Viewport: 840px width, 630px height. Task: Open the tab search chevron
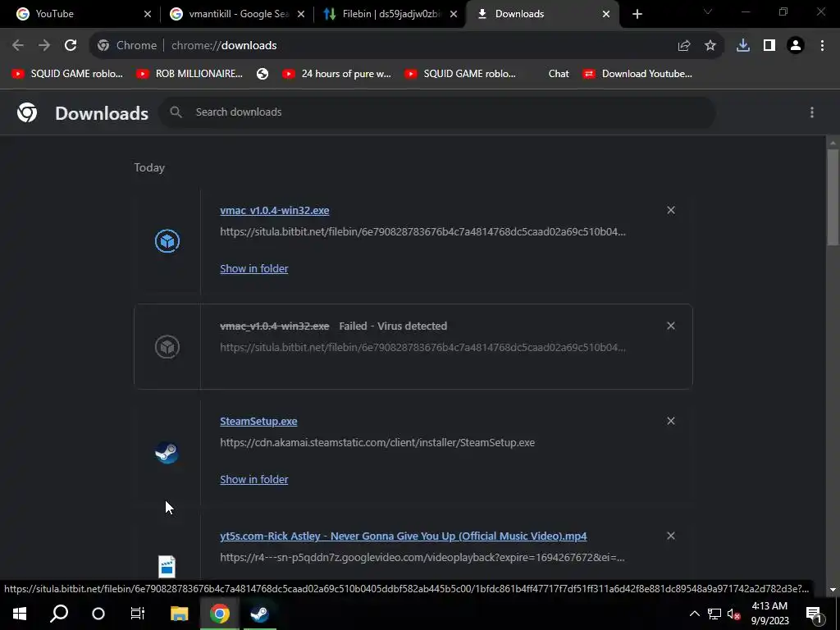708,11
